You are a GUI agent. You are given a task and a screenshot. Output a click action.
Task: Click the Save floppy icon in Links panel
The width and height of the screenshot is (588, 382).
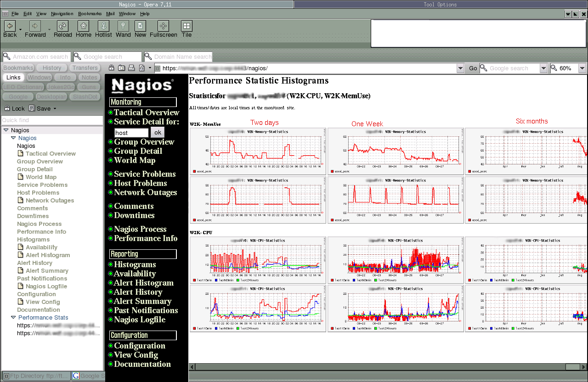pos(32,108)
